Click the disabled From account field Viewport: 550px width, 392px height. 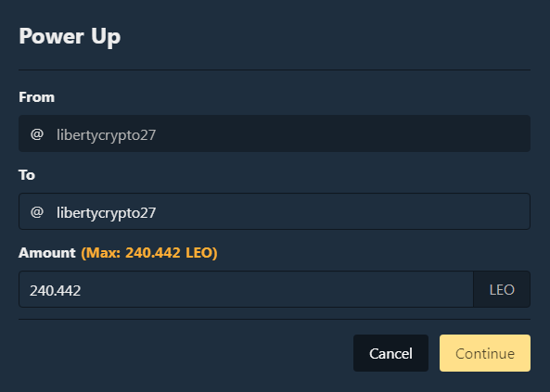click(275, 133)
